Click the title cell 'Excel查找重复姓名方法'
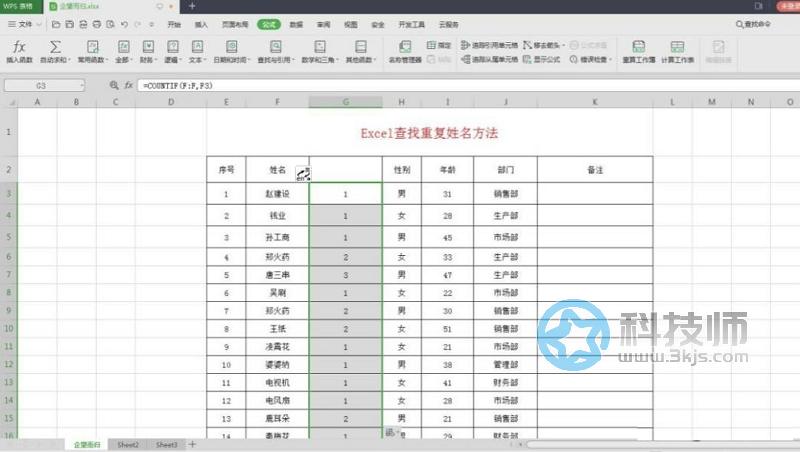Viewport: 800px width, 452px height. pyautogui.click(x=429, y=133)
